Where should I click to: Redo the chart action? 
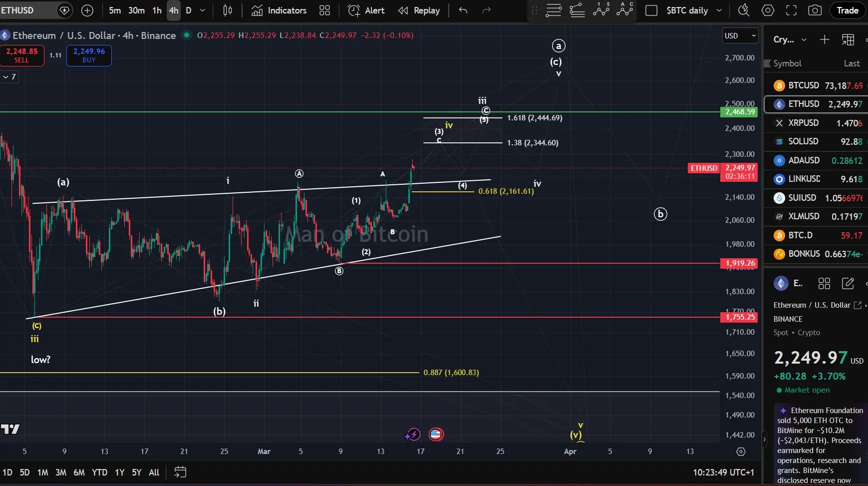coord(487,10)
